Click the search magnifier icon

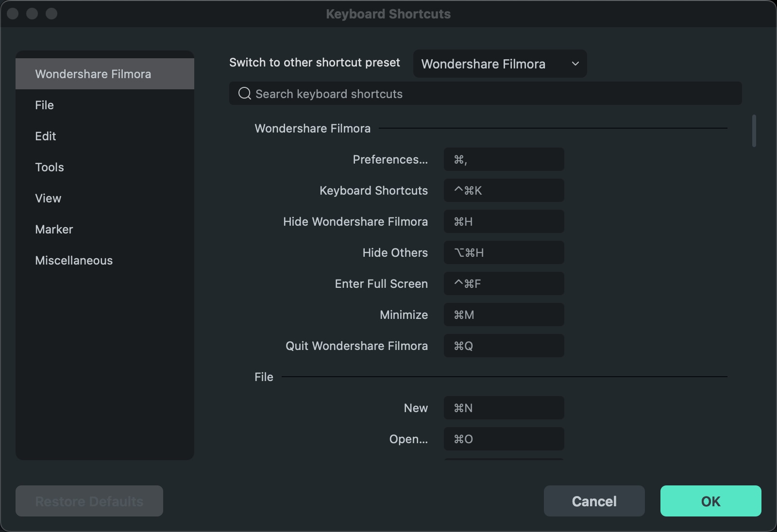click(244, 93)
